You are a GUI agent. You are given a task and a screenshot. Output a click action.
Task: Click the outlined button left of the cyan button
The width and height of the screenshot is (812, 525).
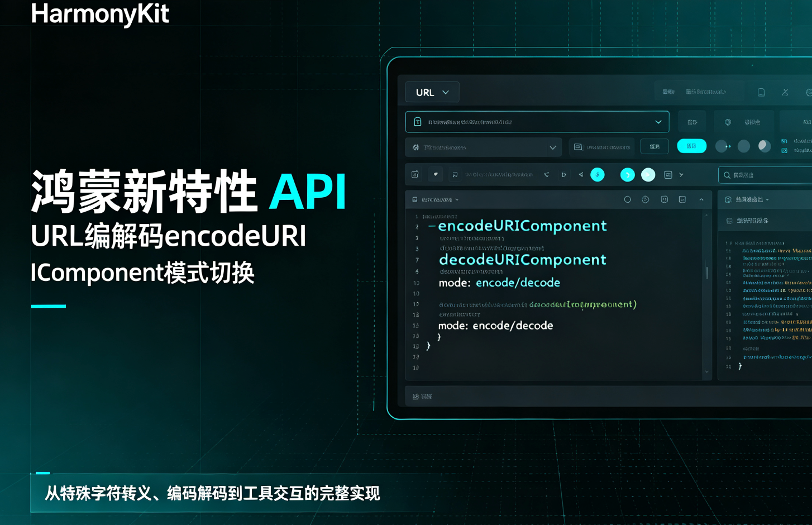655,146
